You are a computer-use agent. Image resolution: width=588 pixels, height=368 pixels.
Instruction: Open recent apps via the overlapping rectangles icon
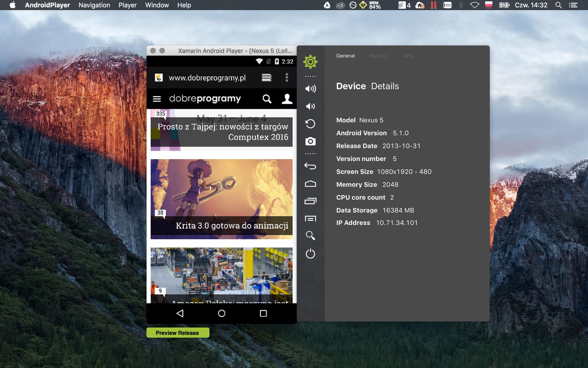point(310,201)
